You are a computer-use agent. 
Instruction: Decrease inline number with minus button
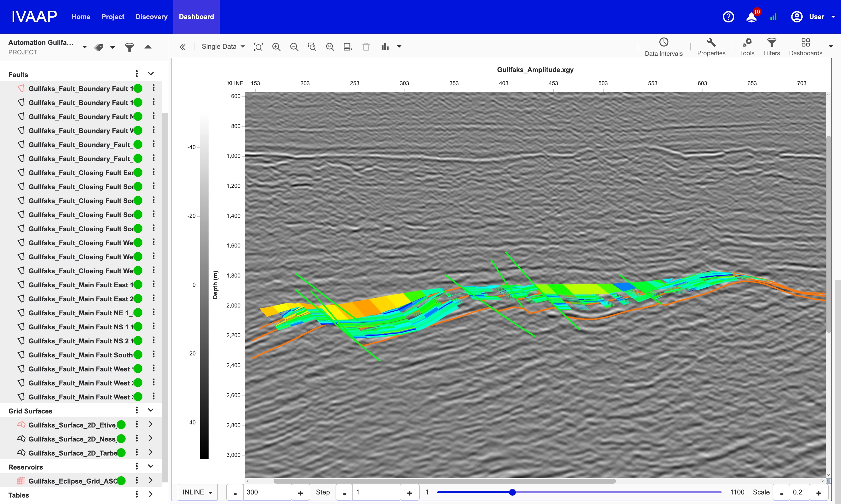point(235,493)
